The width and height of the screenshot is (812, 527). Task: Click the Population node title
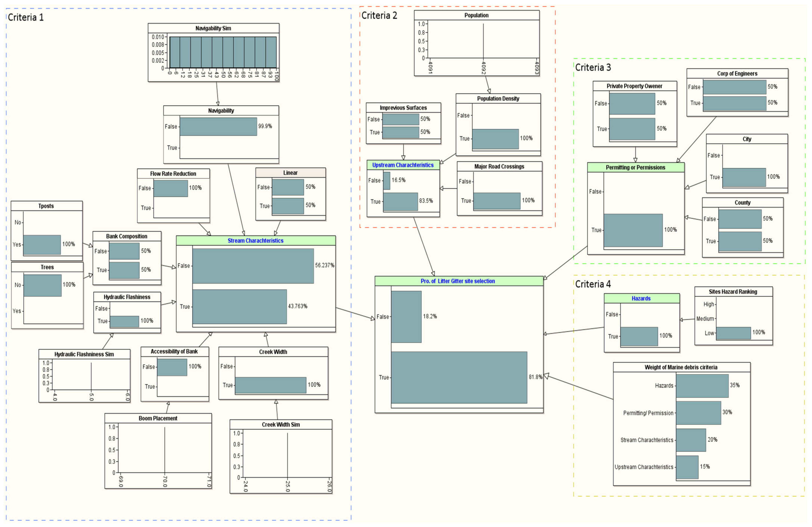pyautogui.click(x=476, y=15)
